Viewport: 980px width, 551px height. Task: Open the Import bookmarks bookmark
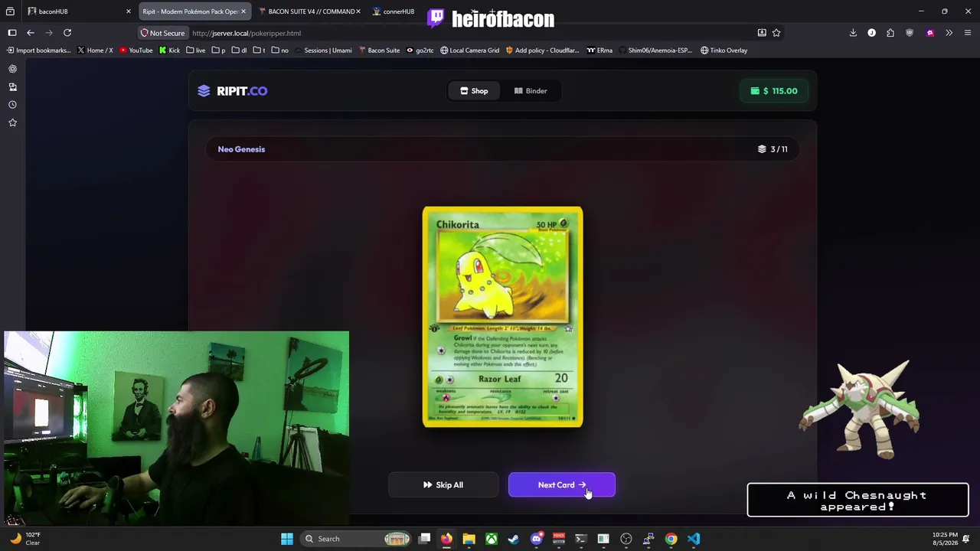[38, 51]
